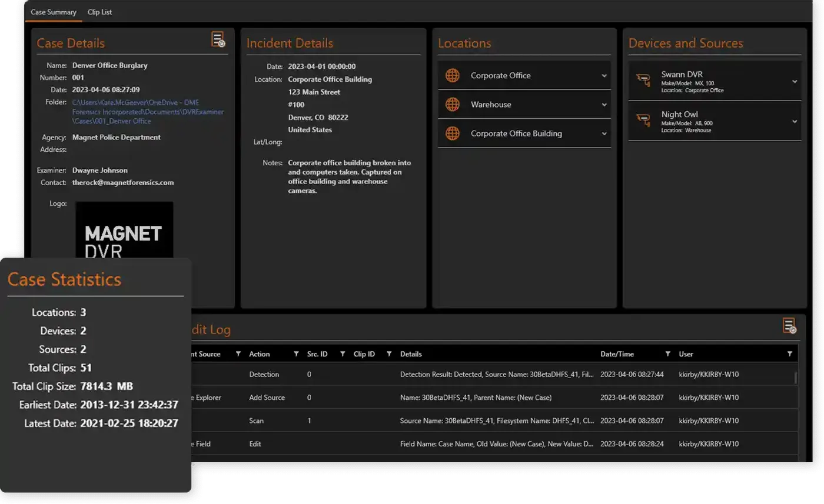
Task: Click the examiner name 'Dwayne Johnson'
Action: click(x=100, y=171)
